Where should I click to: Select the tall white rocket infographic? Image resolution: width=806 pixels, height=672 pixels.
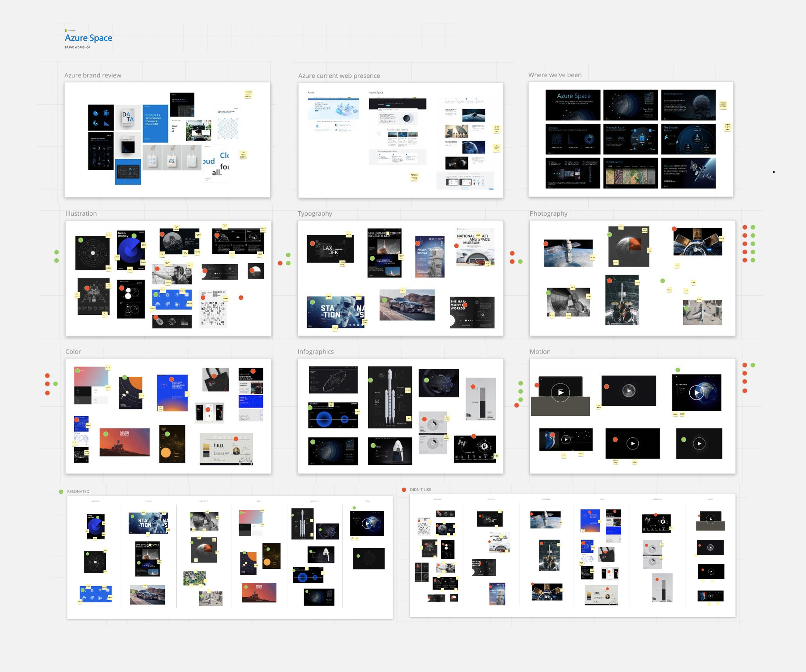390,397
